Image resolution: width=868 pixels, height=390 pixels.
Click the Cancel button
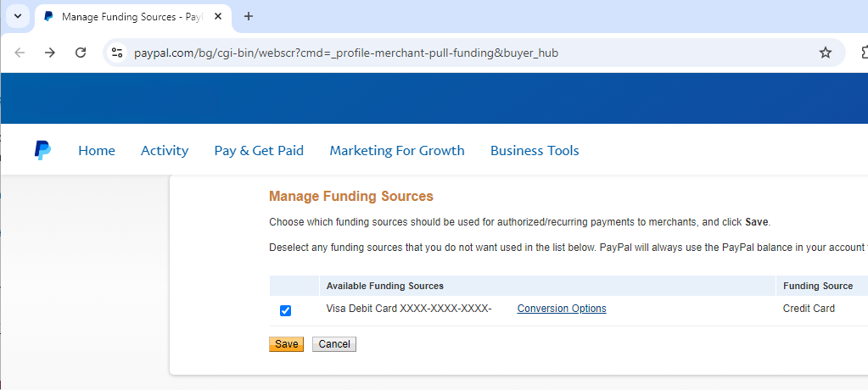[334, 344]
